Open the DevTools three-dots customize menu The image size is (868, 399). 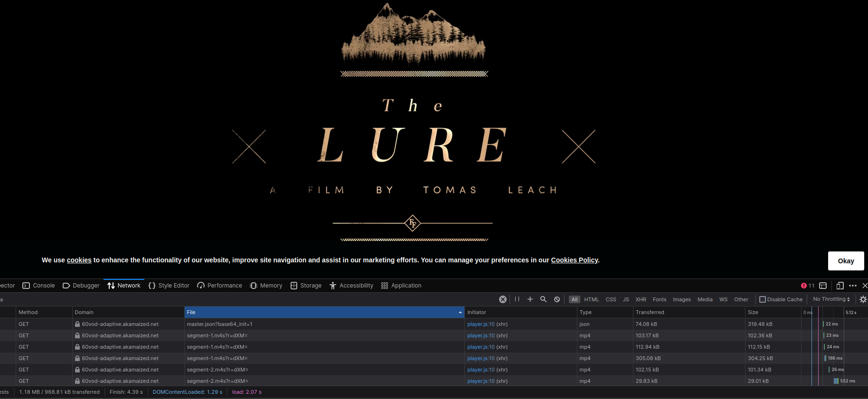pos(853,286)
